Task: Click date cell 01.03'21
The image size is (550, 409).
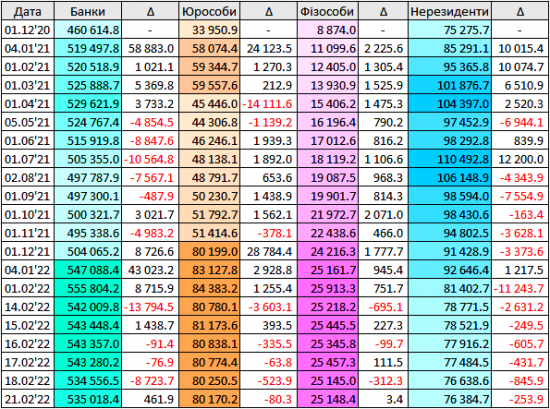Action: pos(27,85)
